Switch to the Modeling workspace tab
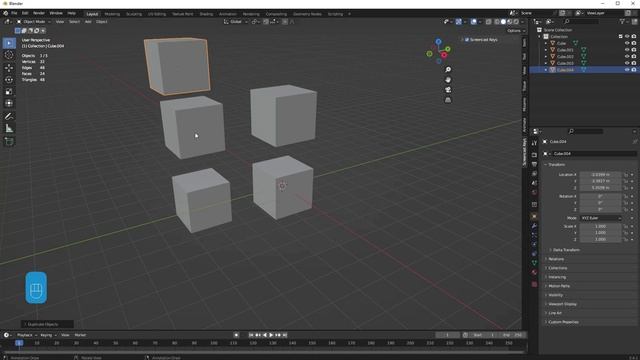The height and width of the screenshot is (360, 640). pyautogui.click(x=112, y=14)
